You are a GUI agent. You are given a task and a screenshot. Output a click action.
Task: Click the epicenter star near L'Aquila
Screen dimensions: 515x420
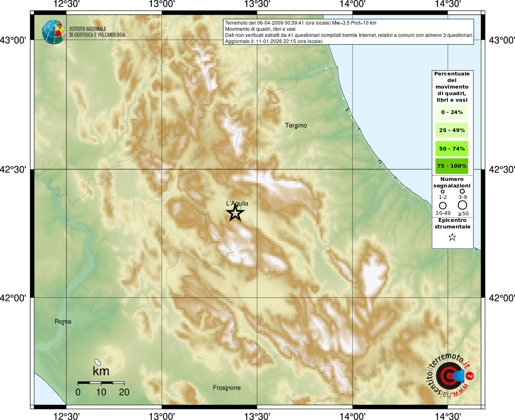(x=235, y=213)
